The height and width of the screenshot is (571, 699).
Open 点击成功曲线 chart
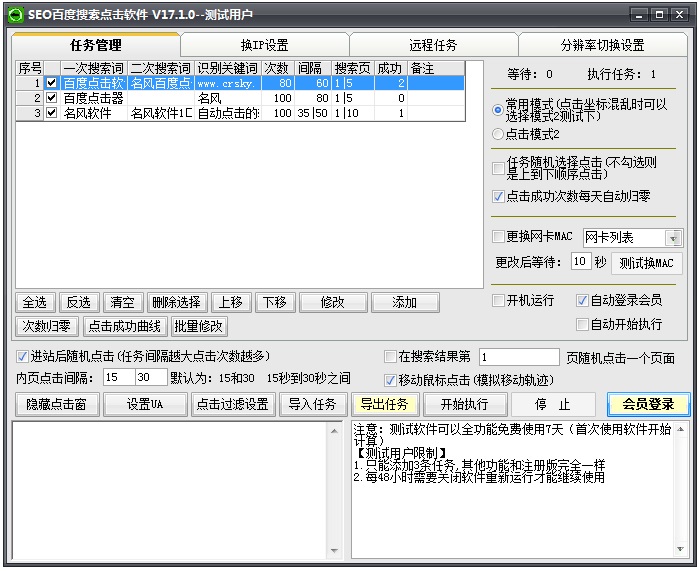pos(124,326)
